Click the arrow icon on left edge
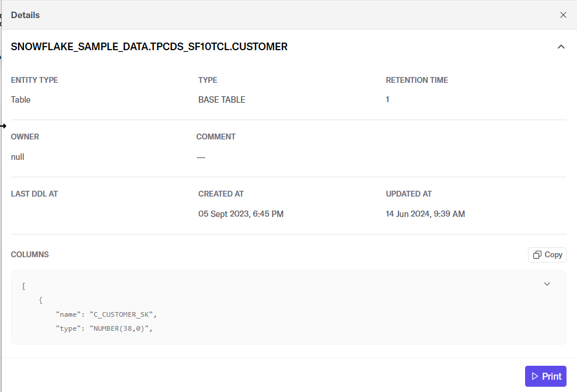 [x=3, y=126]
